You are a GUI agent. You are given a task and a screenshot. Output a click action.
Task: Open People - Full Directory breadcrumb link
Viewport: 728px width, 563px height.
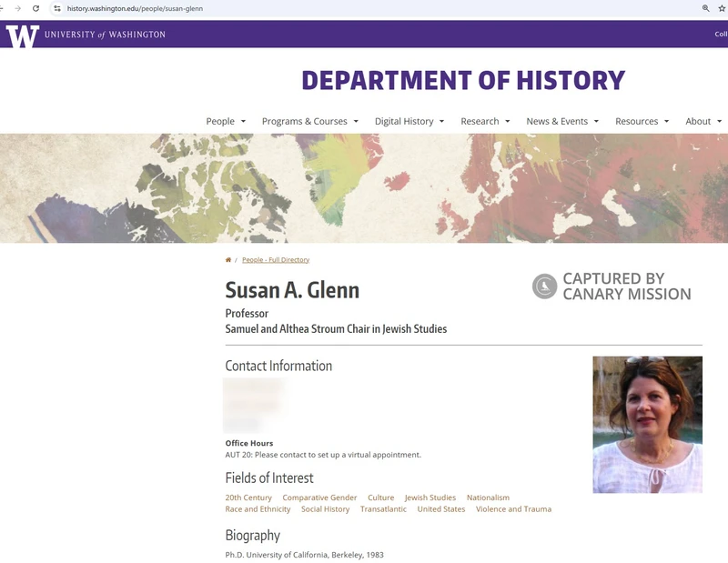[276, 260]
